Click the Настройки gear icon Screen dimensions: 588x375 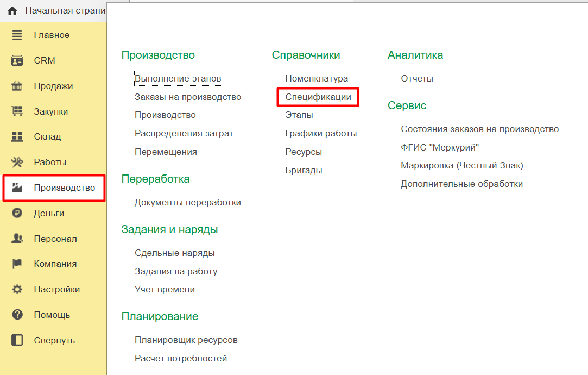(17, 290)
